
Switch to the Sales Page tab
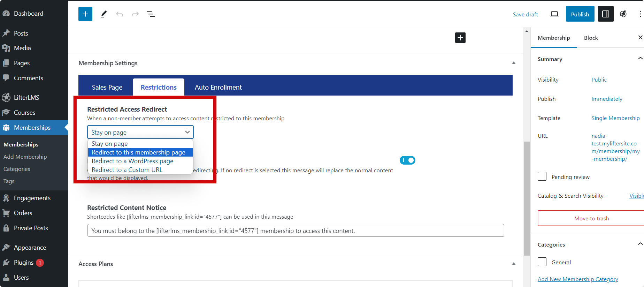pos(107,87)
